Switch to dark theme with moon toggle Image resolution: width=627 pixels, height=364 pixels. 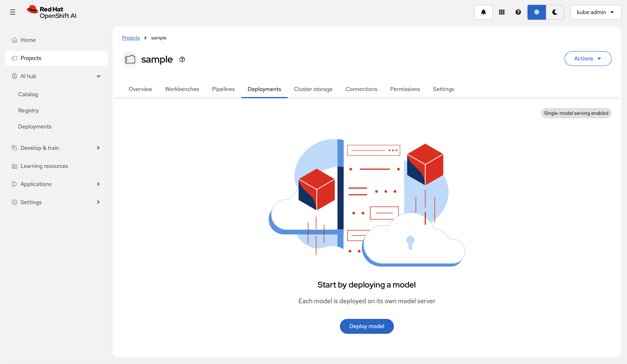555,12
